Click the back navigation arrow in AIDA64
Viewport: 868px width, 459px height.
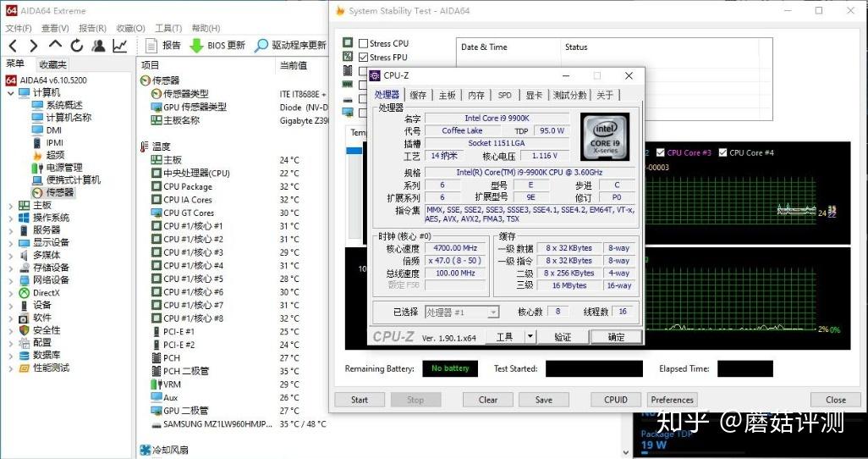click(x=14, y=46)
